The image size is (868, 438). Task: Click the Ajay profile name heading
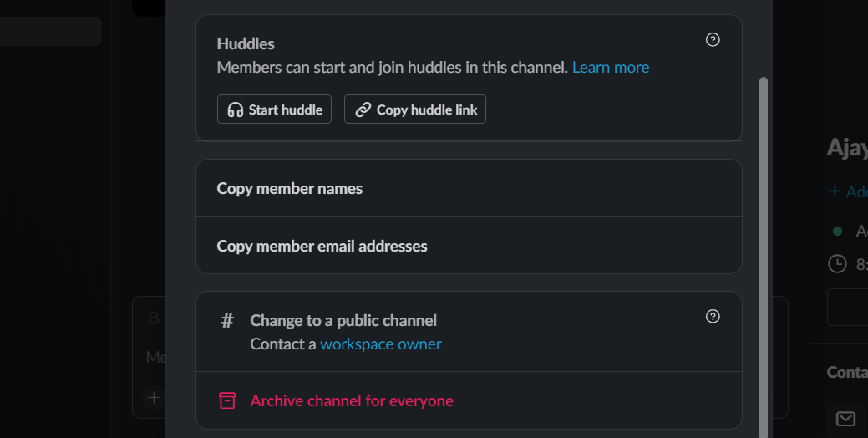[846, 148]
